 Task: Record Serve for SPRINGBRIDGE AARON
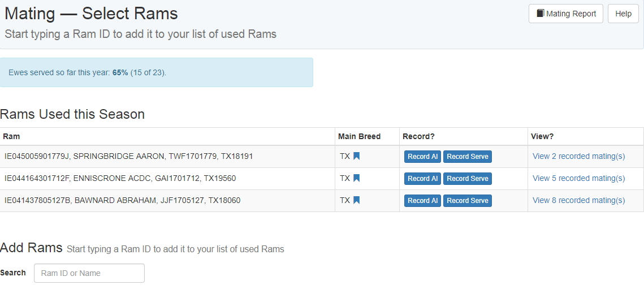pos(467,157)
